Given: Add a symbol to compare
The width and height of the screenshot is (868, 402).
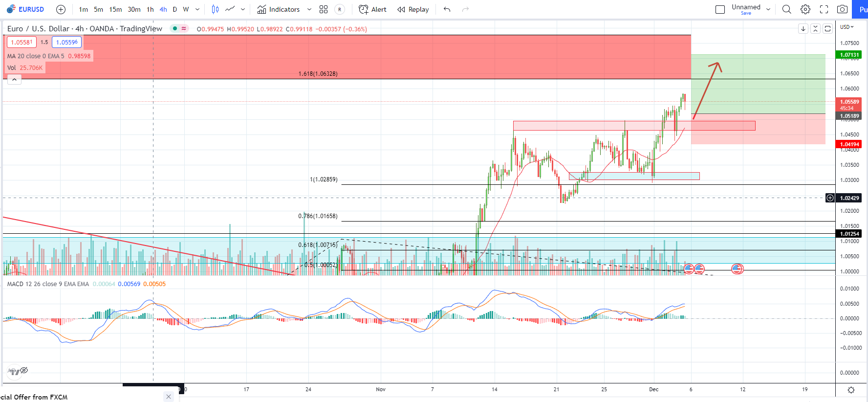Looking at the screenshot, I should tap(61, 9).
